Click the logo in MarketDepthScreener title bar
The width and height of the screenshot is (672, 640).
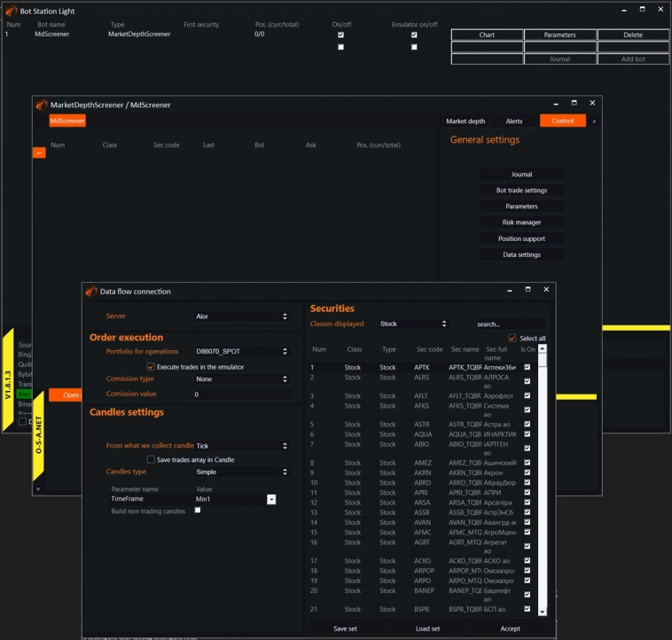[41, 105]
